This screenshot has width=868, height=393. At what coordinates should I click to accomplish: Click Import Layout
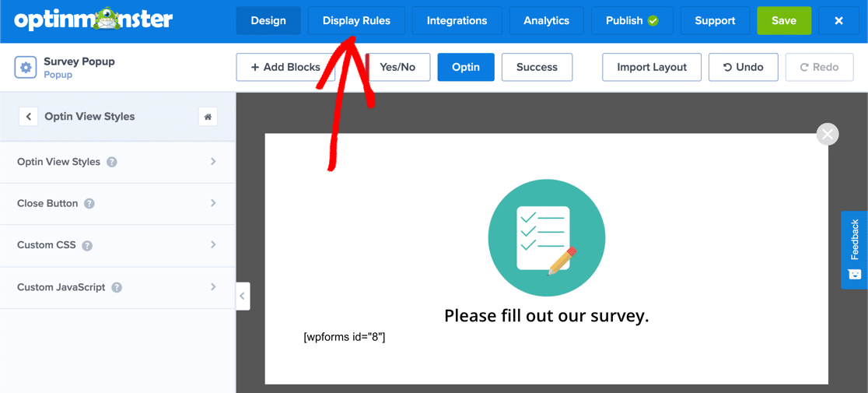pyautogui.click(x=652, y=67)
